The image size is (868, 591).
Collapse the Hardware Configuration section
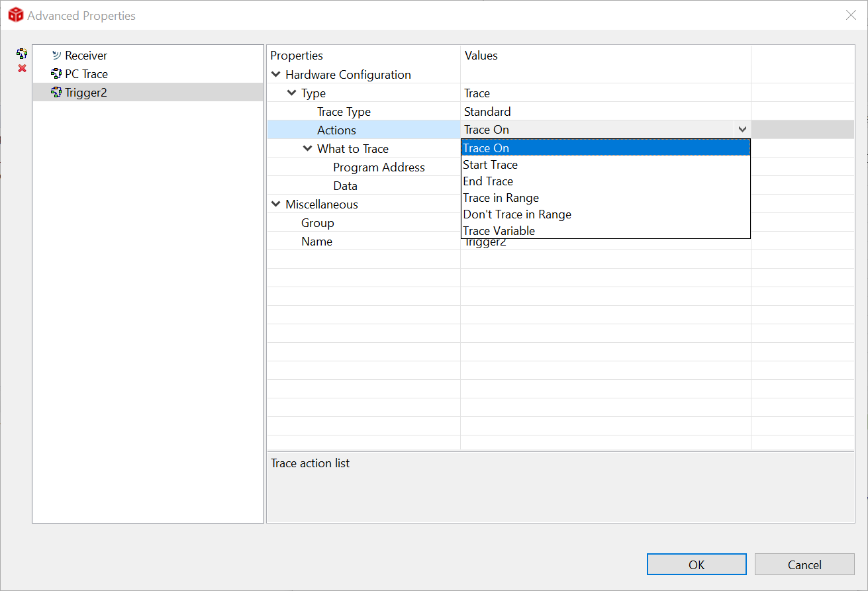(x=276, y=75)
